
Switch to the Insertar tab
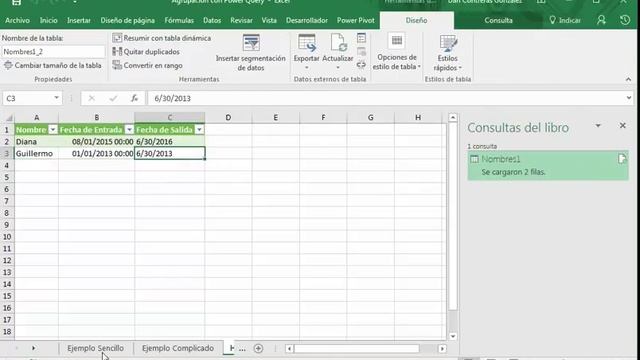79,20
